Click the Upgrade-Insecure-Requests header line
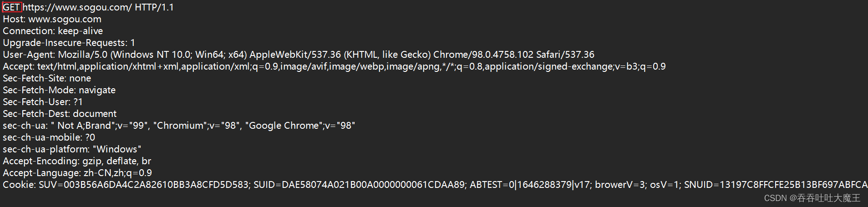Screen dimensions: 868x207 69,43
